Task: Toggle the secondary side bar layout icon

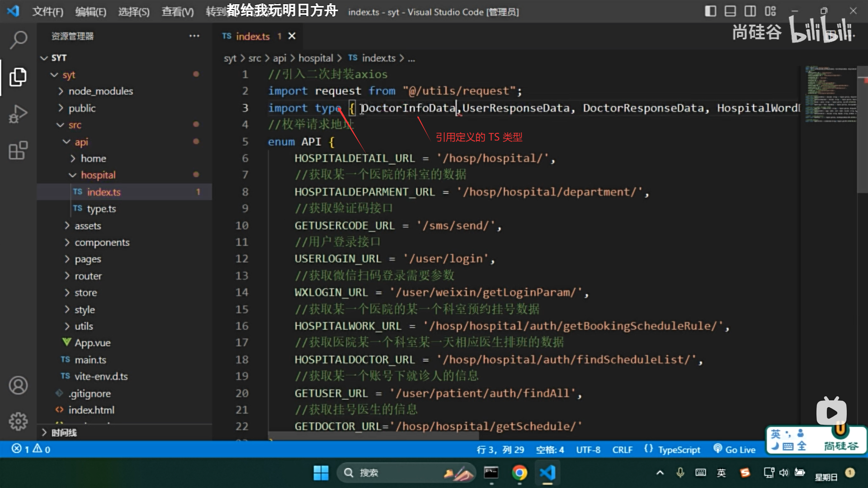Action: (750, 11)
